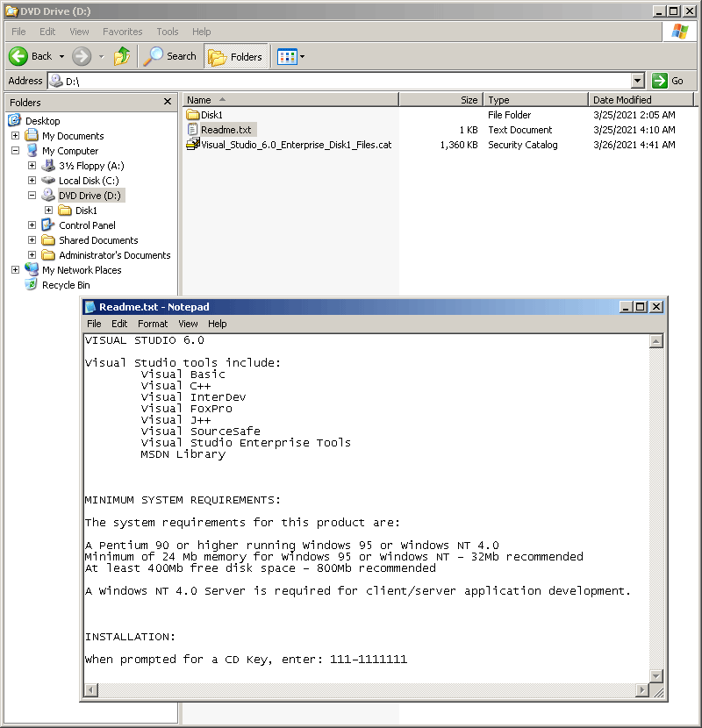Click the Forward arrow button in Explorer

82,57
